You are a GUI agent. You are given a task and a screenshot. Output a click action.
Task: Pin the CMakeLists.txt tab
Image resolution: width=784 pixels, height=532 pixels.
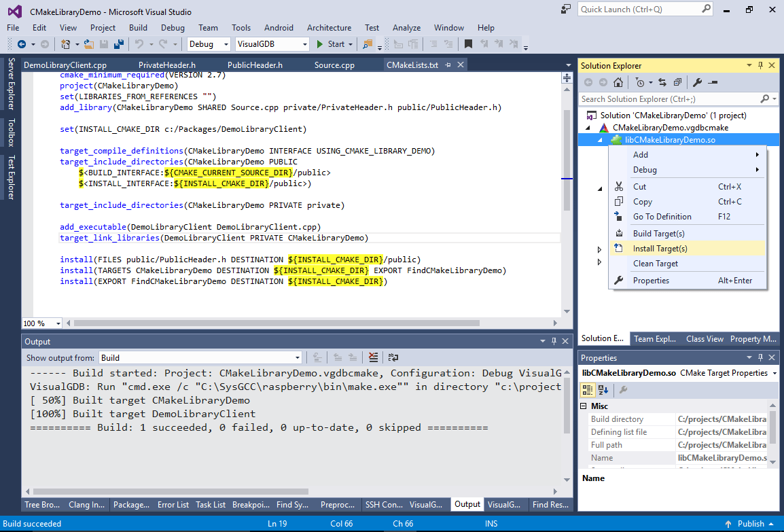pyautogui.click(x=448, y=65)
